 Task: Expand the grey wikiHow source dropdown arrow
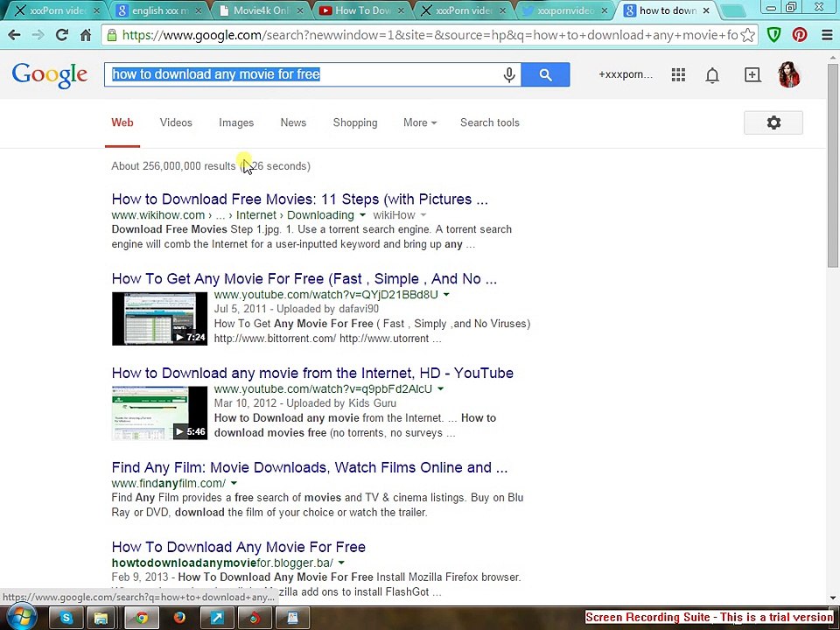click(x=423, y=215)
